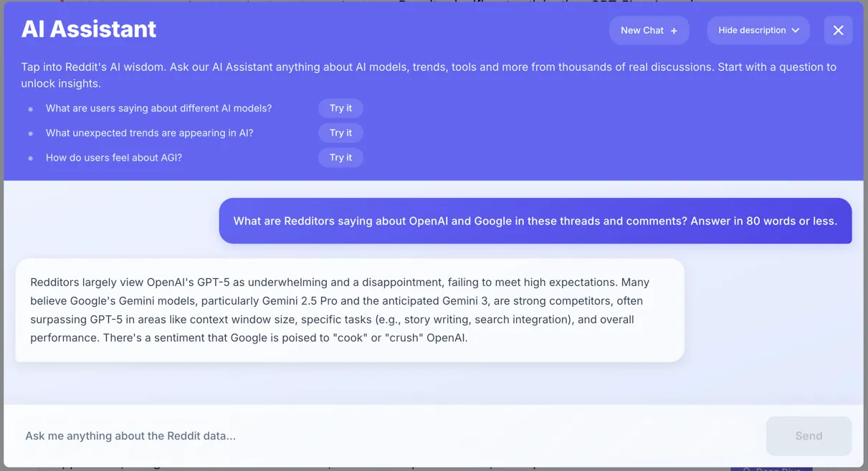
Task: Click the bullet beside the unexpected trends question
Action: pyautogui.click(x=30, y=133)
